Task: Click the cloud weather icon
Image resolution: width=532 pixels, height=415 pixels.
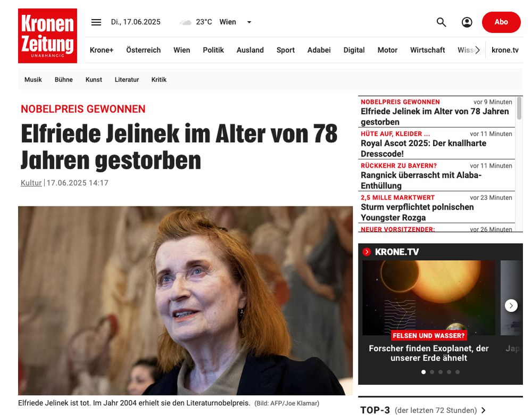Action: (x=186, y=22)
